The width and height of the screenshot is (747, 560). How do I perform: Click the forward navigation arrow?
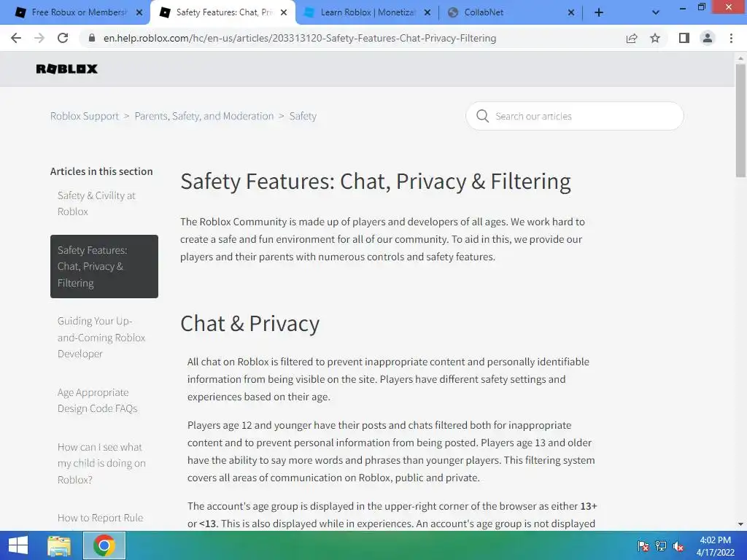tap(39, 38)
